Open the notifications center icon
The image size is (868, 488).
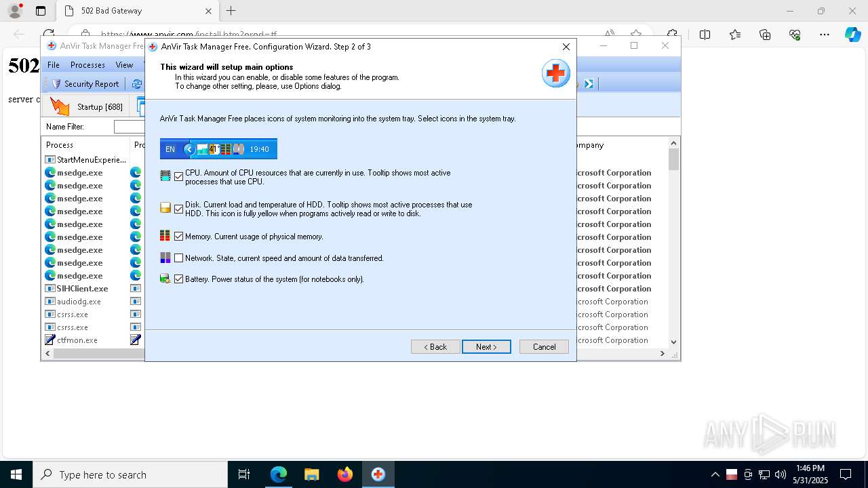(846, 474)
